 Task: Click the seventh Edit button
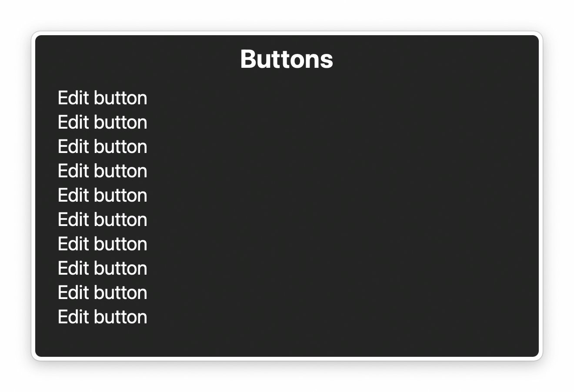click(x=102, y=244)
